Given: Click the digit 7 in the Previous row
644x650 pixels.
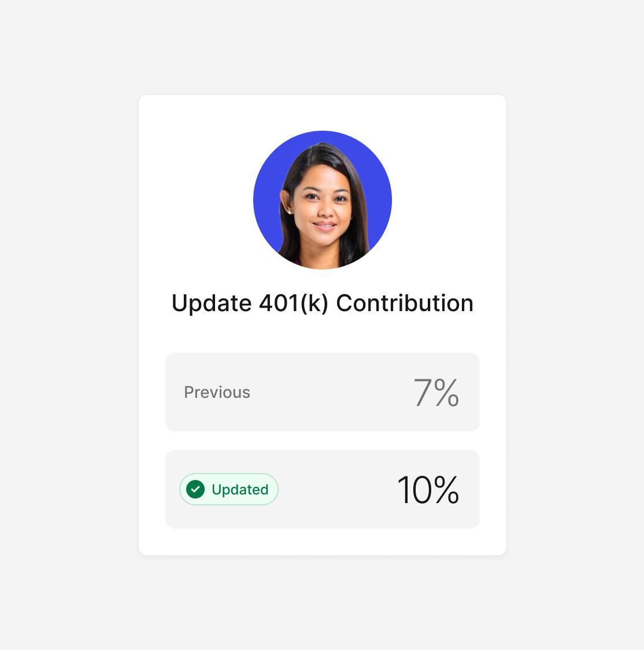Looking at the screenshot, I should pos(423,392).
